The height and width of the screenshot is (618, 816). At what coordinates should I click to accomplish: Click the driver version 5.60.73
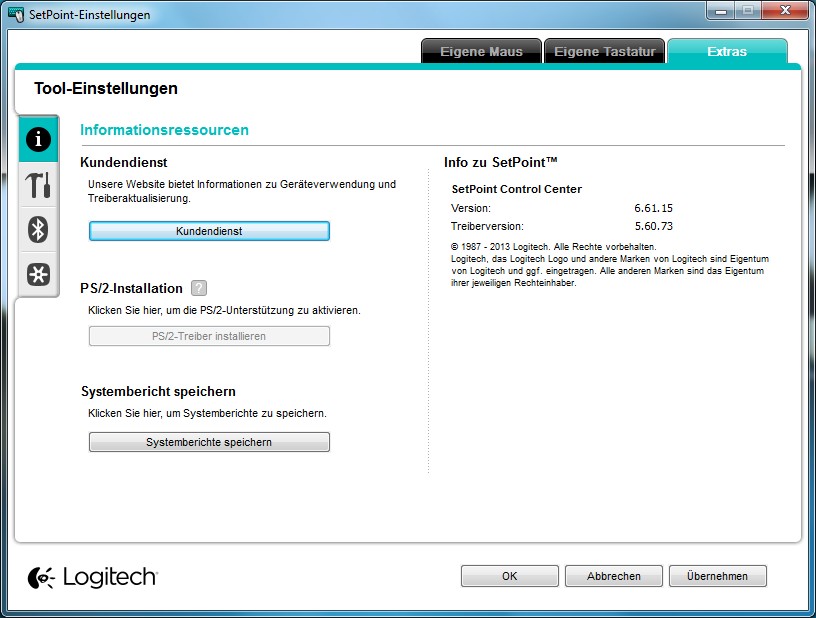(653, 226)
